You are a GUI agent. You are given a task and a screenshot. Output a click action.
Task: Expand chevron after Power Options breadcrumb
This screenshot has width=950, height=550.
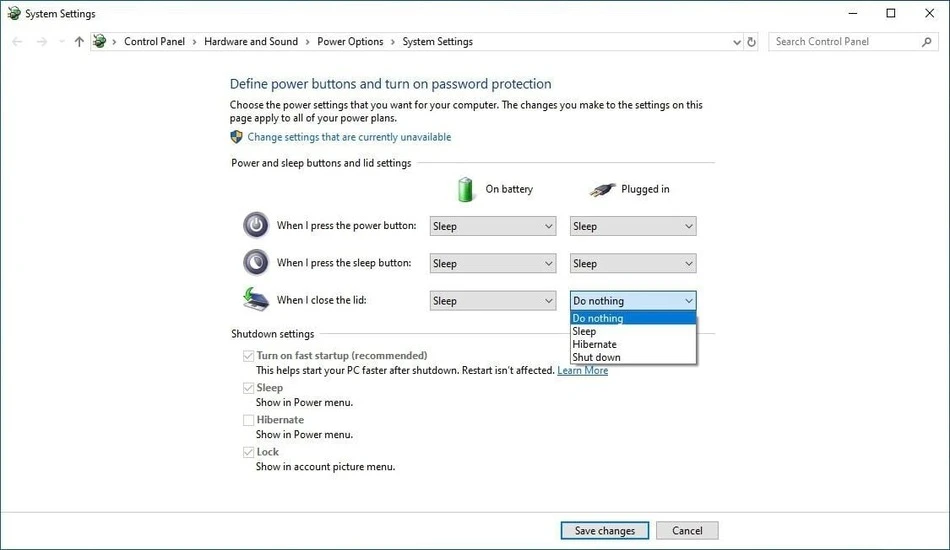pos(393,42)
